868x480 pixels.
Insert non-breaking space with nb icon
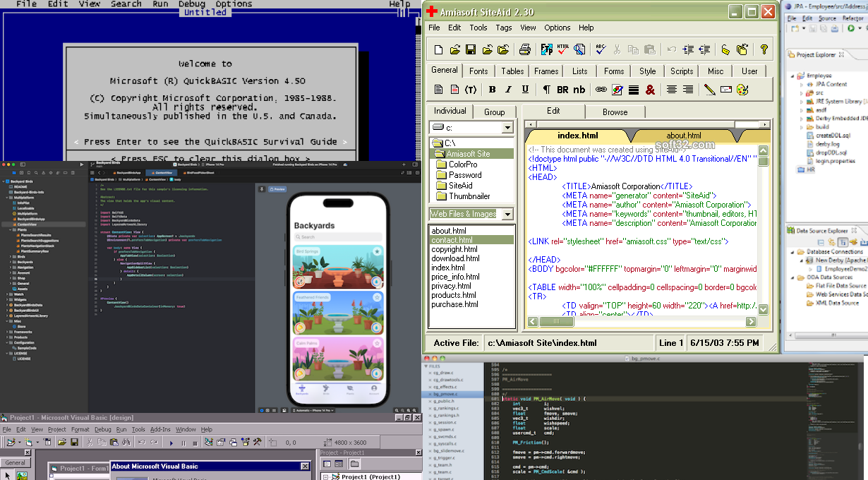point(579,90)
